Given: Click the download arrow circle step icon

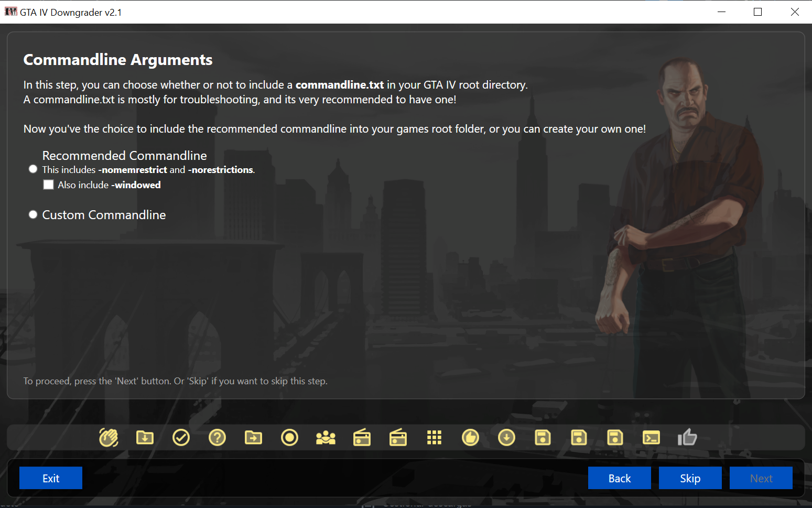Looking at the screenshot, I should pyautogui.click(x=506, y=437).
